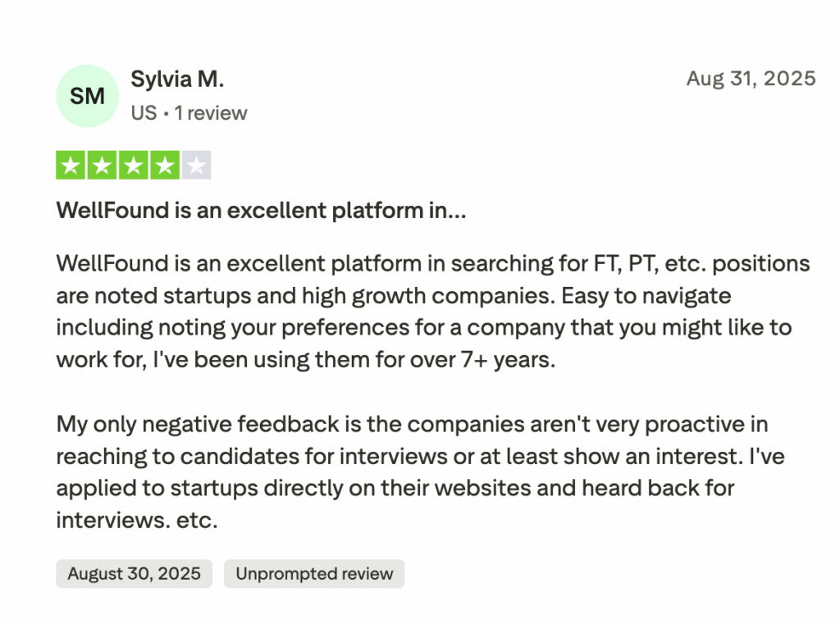The width and height of the screenshot is (840, 624).
Task: Open the "WellFound is an excellent platform in…" title
Action: (x=261, y=211)
